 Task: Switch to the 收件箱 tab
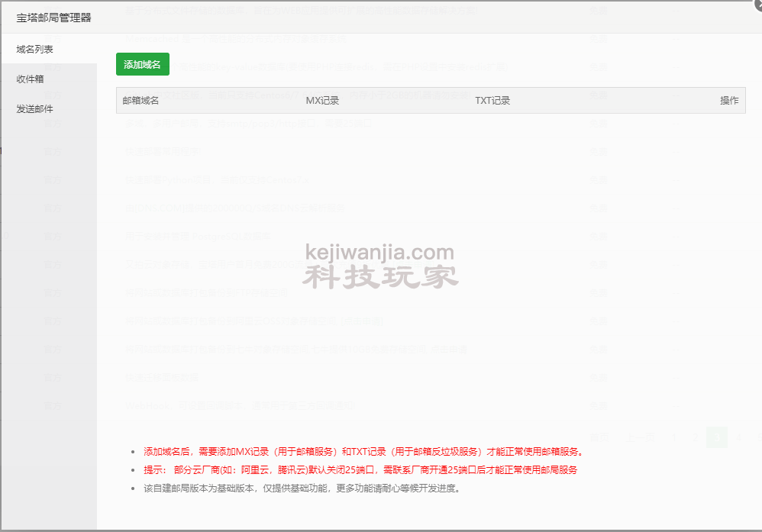(49, 79)
